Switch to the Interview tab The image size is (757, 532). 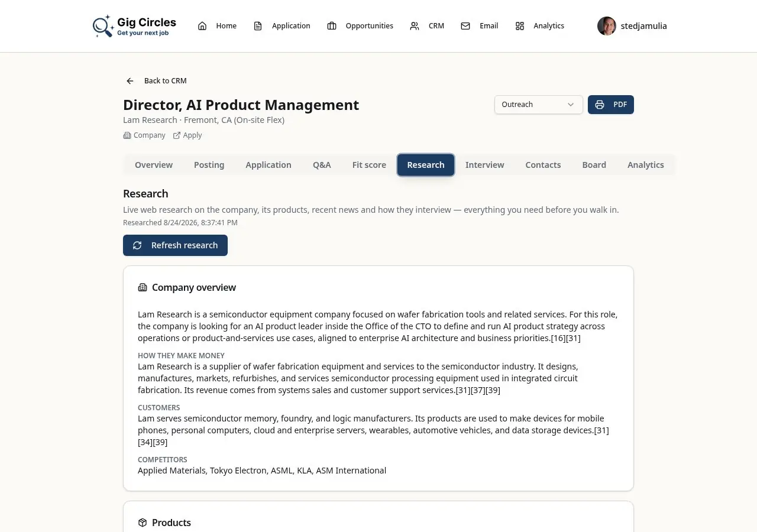tap(485, 165)
